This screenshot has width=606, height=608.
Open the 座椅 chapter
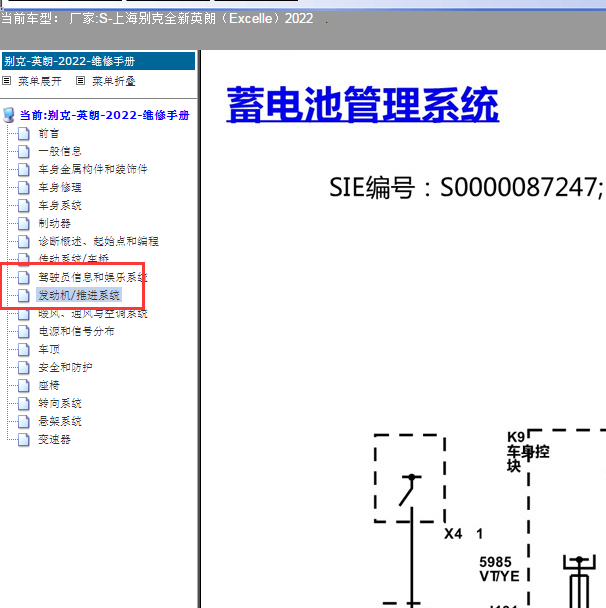48,386
